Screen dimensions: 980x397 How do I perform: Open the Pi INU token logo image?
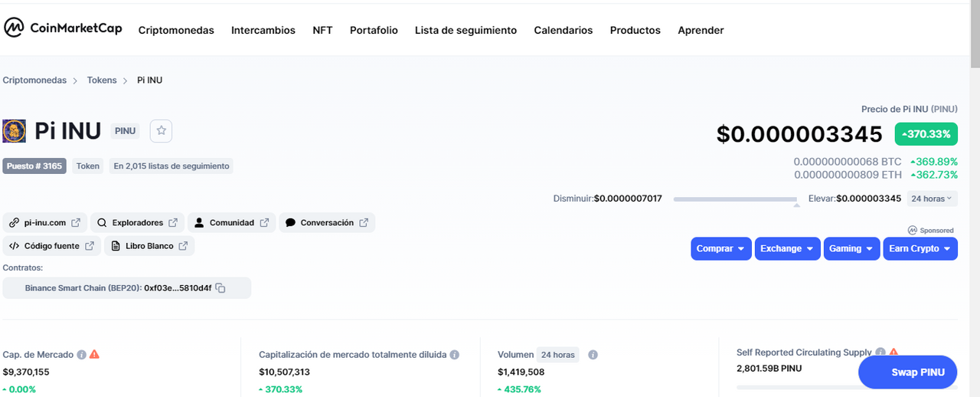(x=15, y=131)
